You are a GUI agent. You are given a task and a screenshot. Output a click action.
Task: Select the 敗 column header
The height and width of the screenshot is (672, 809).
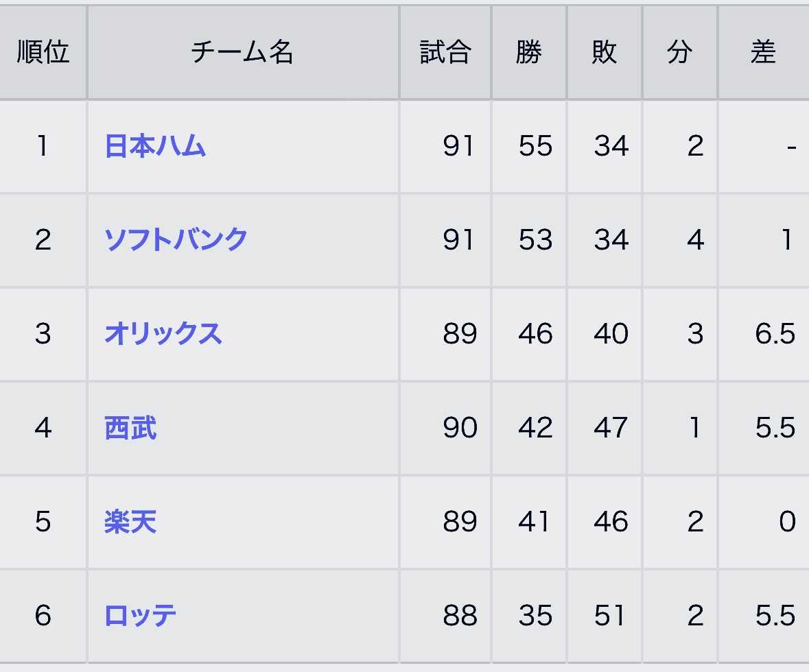[x=604, y=52]
